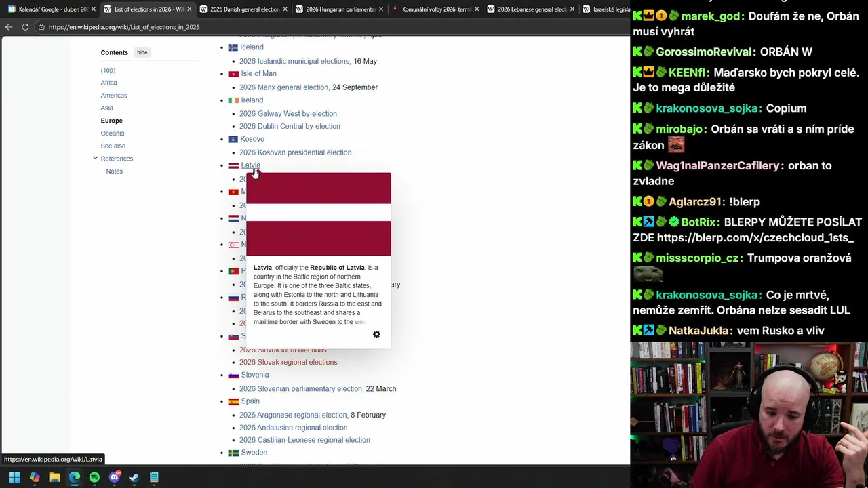868x488 pixels.
Task: Switch to Microsoft Edge in the taskbar
Action: (75, 477)
